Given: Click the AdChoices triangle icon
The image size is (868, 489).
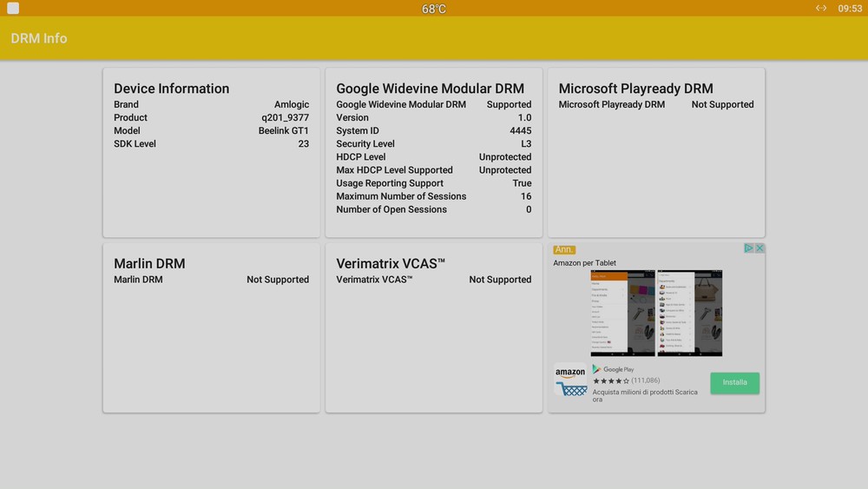Looking at the screenshot, I should pyautogui.click(x=749, y=248).
